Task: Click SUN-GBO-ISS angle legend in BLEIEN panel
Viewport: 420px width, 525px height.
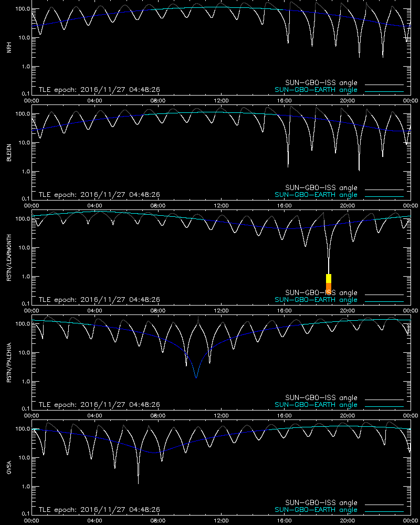Action: 321,187
